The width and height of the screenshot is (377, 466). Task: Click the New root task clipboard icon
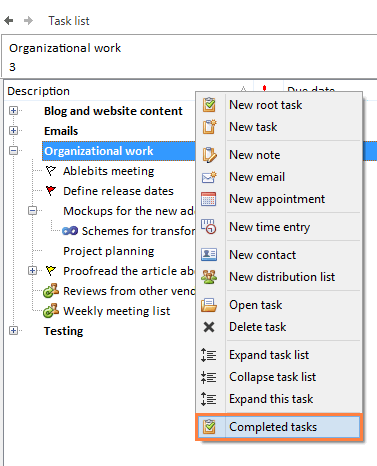pos(209,105)
